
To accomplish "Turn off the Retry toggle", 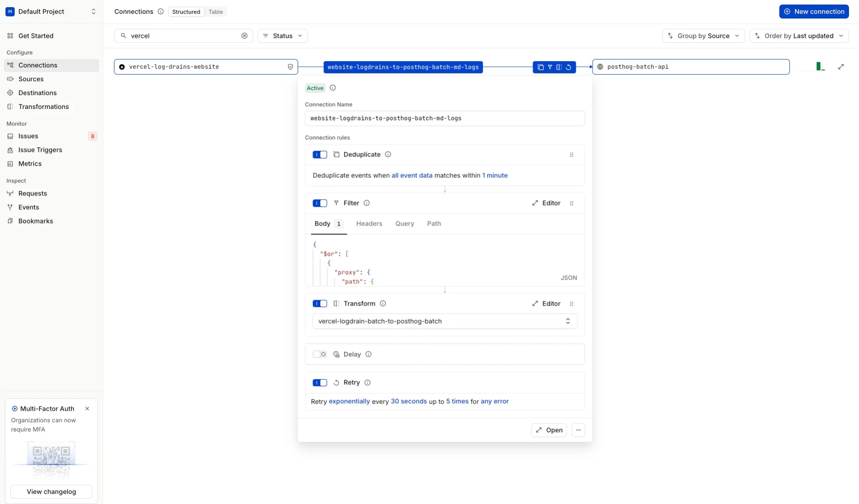I will 319,382.
